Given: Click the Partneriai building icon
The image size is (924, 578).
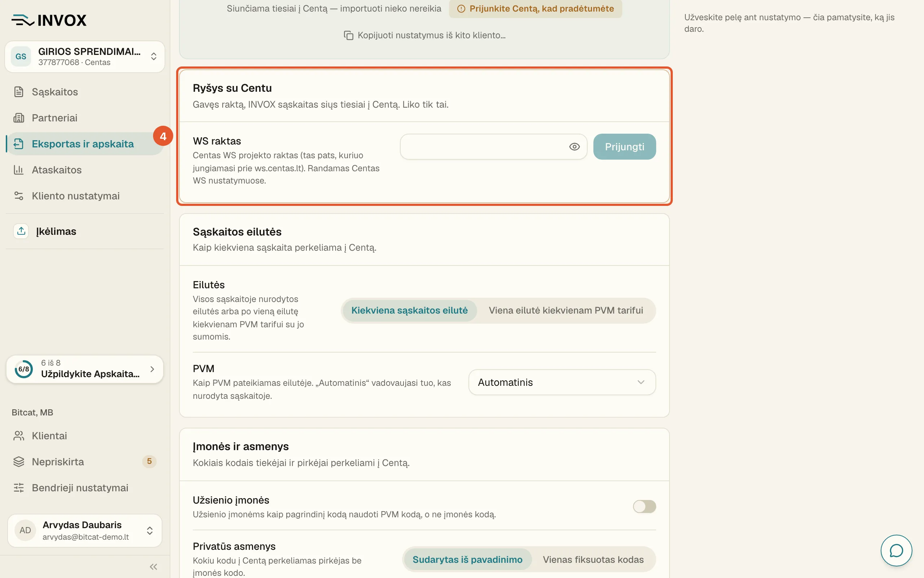Looking at the screenshot, I should coord(19,118).
